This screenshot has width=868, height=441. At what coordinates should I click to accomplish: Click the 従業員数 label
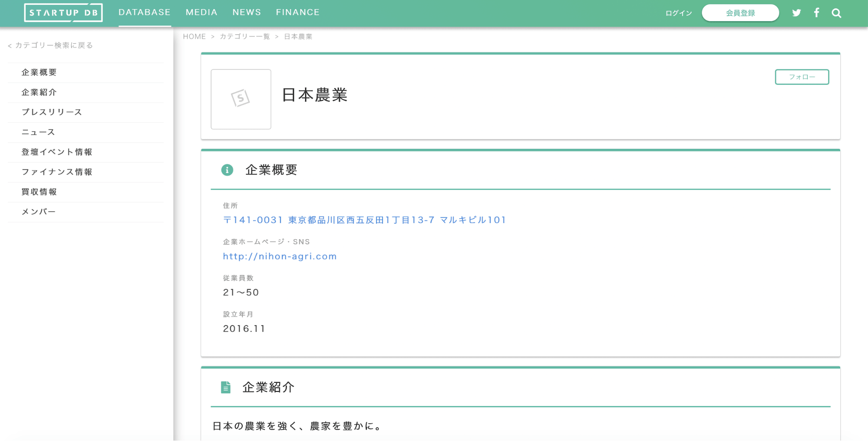click(x=238, y=278)
